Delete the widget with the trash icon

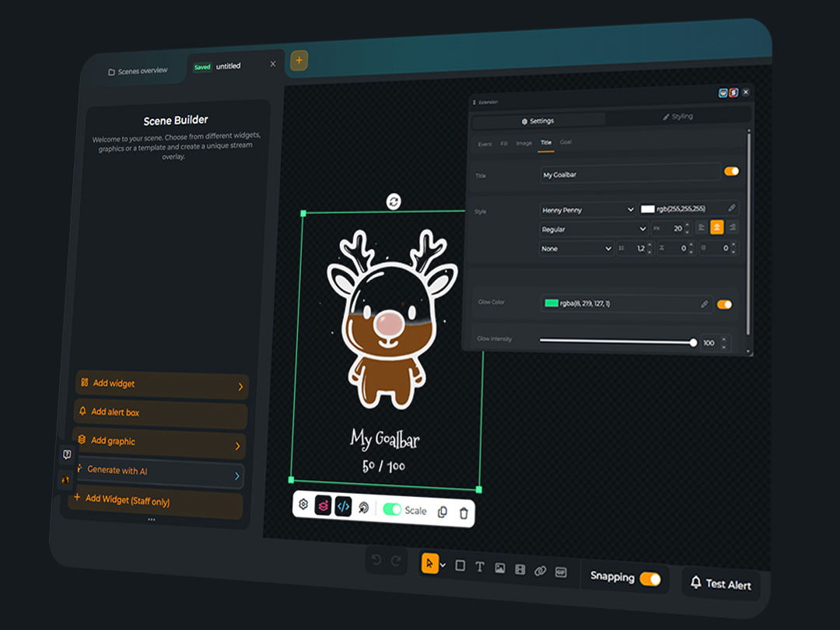464,513
